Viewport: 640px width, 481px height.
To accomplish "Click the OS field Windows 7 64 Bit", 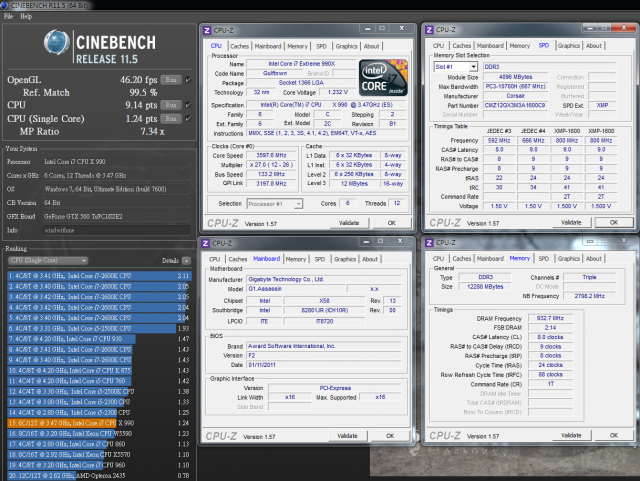I will pos(116,189).
